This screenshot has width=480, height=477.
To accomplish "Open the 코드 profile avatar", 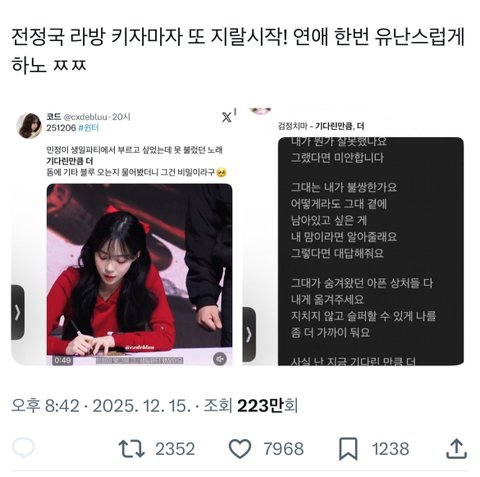I will (x=29, y=125).
